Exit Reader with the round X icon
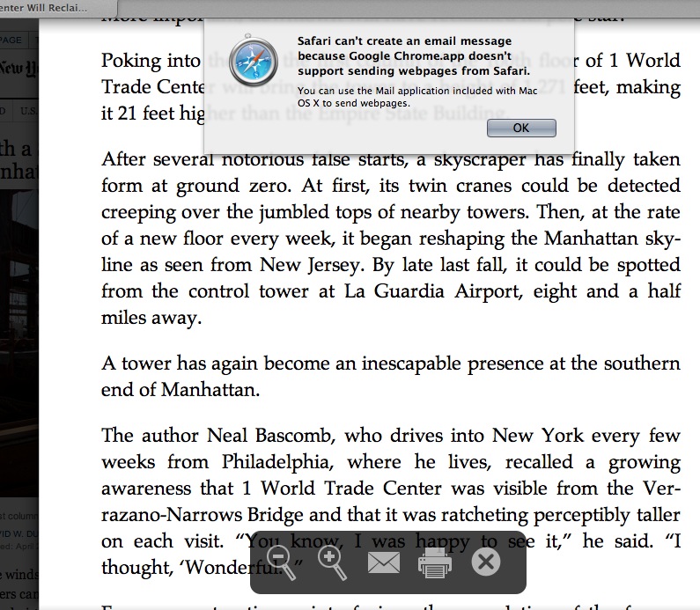Image resolution: width=700 pixels, height=610 pixels. (x=486, y=562)
